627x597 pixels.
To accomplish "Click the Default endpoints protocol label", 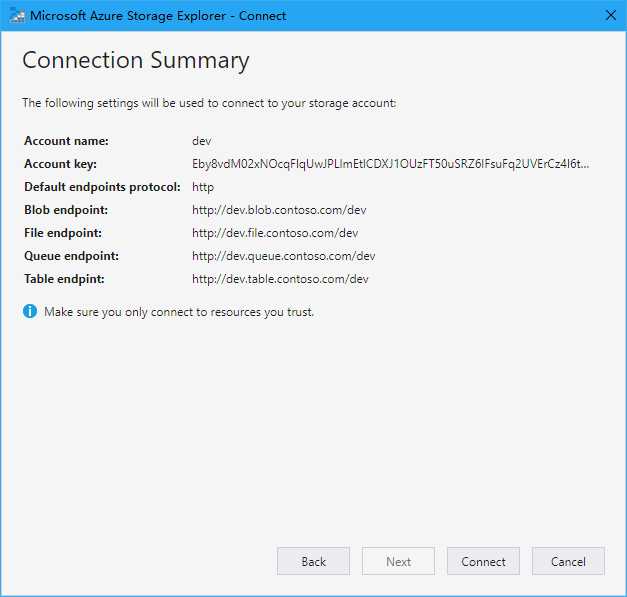I will [x=102, y=187].
